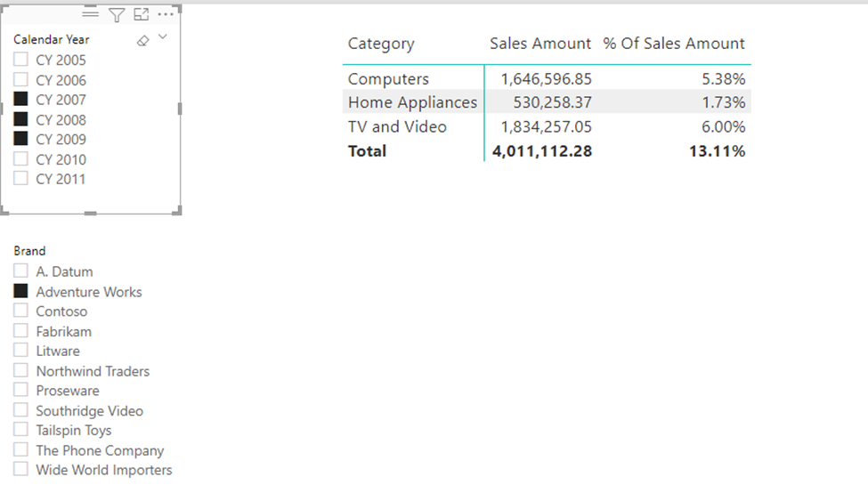Tick the Northwind Traders checkbox

click(x=20, y=370)
